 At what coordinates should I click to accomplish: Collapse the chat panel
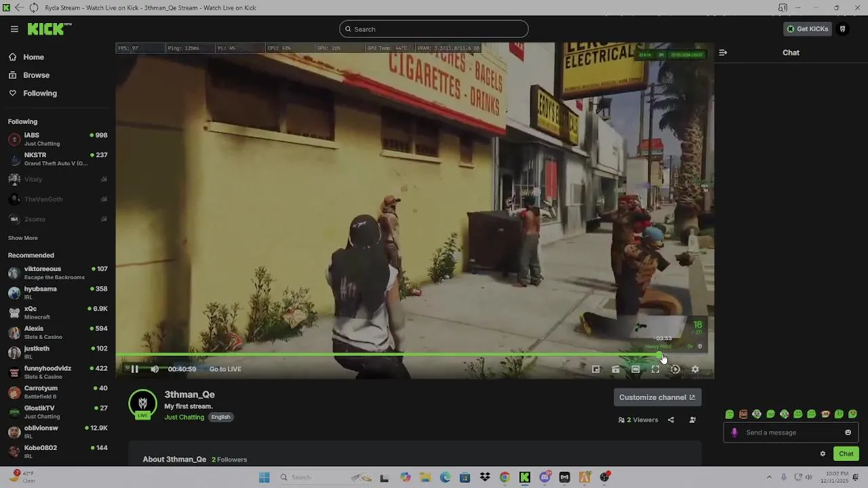[723, 53]
